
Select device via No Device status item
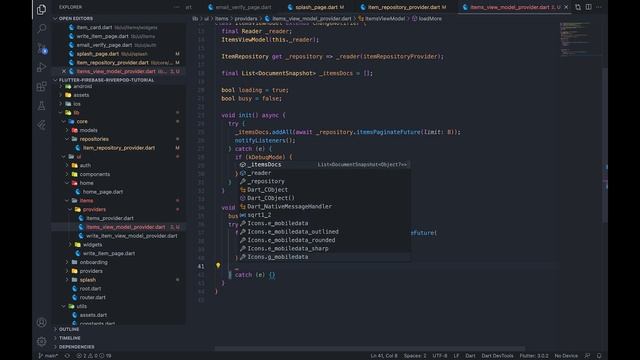(x=566, y=356)
